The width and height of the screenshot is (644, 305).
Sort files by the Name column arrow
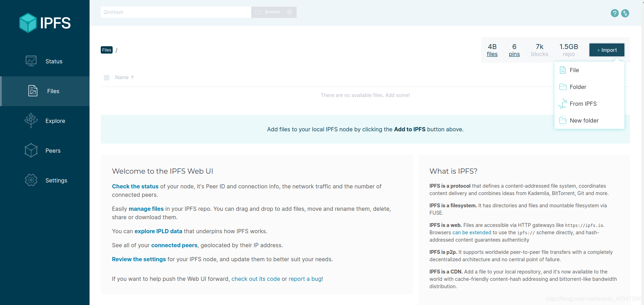(x=132, y=77)
